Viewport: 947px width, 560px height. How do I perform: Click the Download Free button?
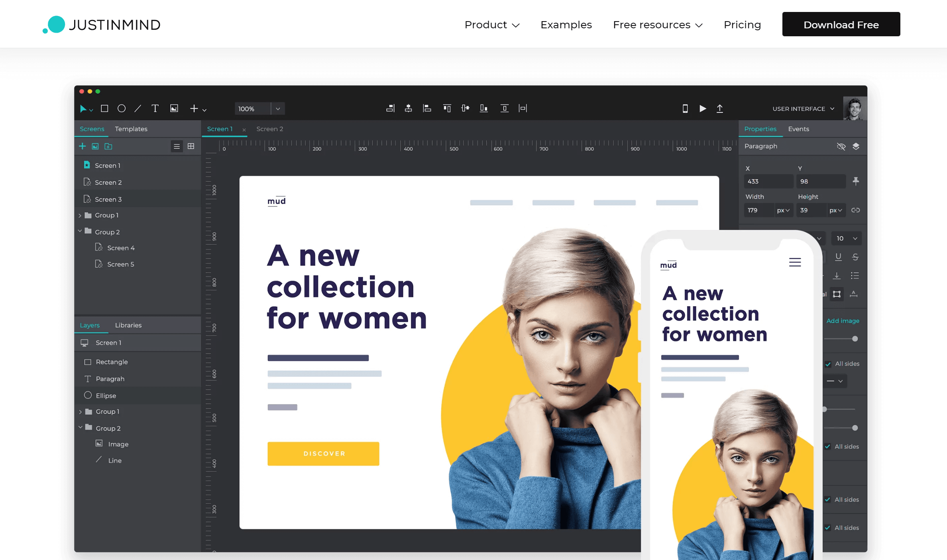(841, 24)
